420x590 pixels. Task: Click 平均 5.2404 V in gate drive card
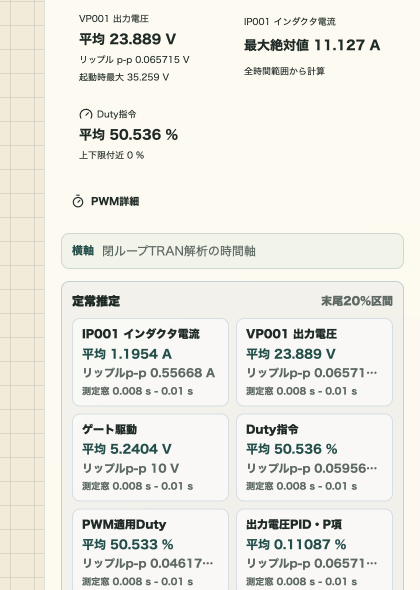click(x=127, y=449)
